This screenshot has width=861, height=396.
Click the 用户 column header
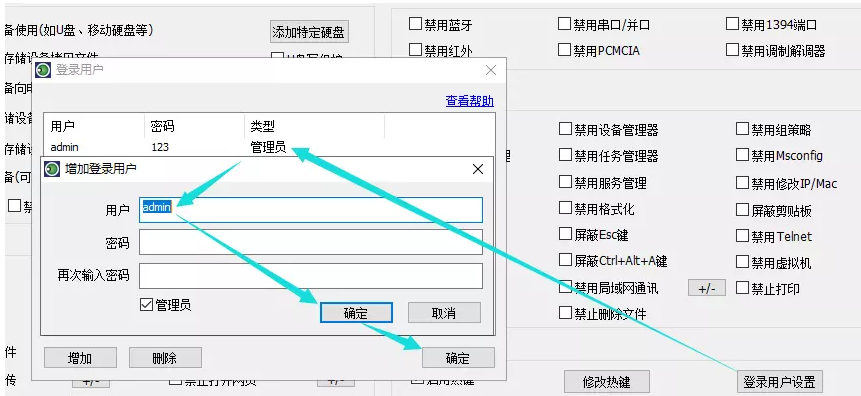click(94, 126)
